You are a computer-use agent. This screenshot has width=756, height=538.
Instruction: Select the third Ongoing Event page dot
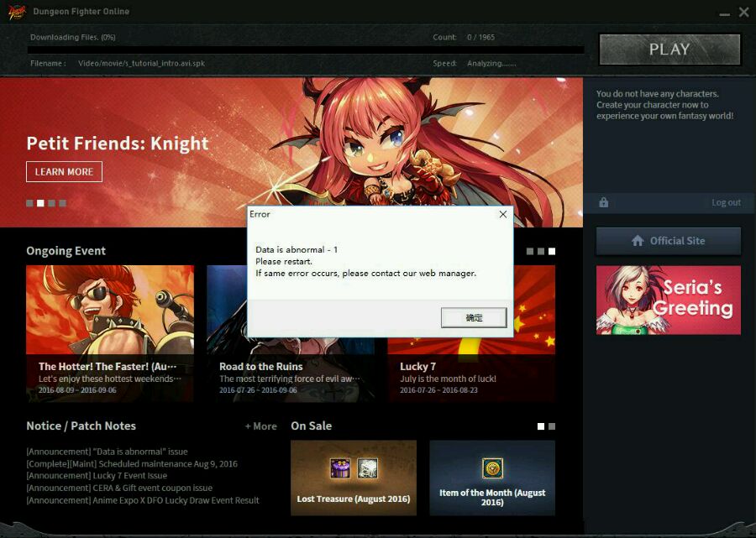[x=552, y=252]
